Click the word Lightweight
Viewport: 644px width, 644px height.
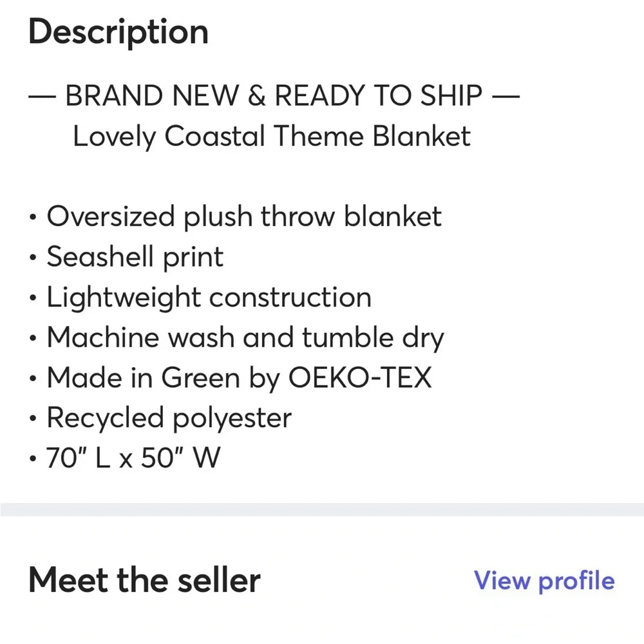pos(124,298)
